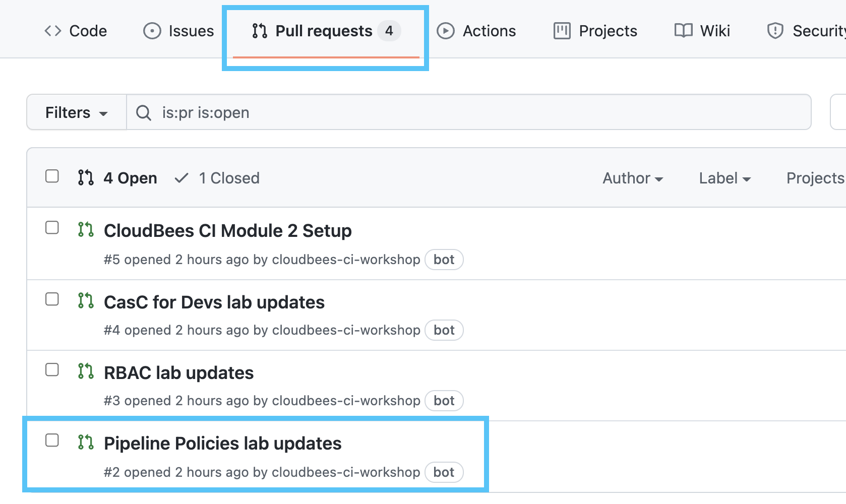Open the Actions tab
The image size is (846, 504).
476,31
